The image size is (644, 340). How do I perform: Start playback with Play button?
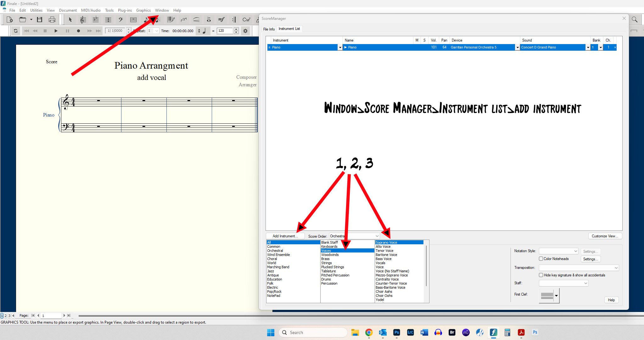pos(56,31)
